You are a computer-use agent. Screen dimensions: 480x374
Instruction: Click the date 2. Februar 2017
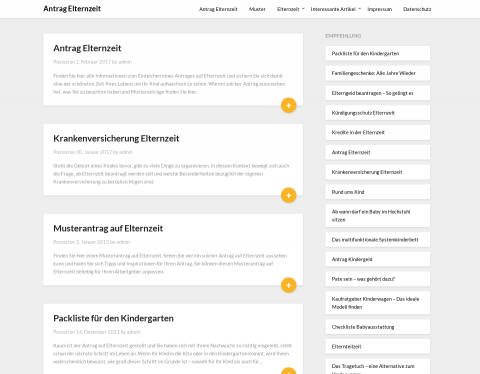pyautogui.click(x=93, y=62)
